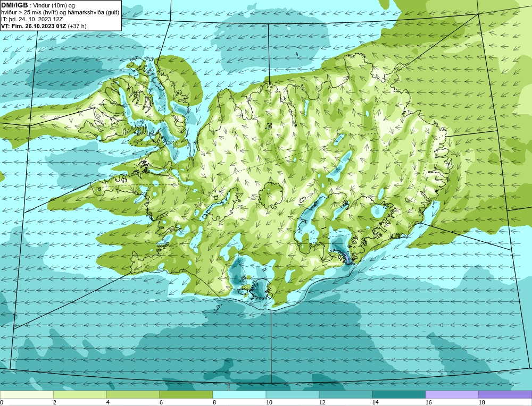The height and width of the screenshot is (406, 532).
Task: Click the VT: Fim. 26.10.2023 01Z line
Action: 44,26
